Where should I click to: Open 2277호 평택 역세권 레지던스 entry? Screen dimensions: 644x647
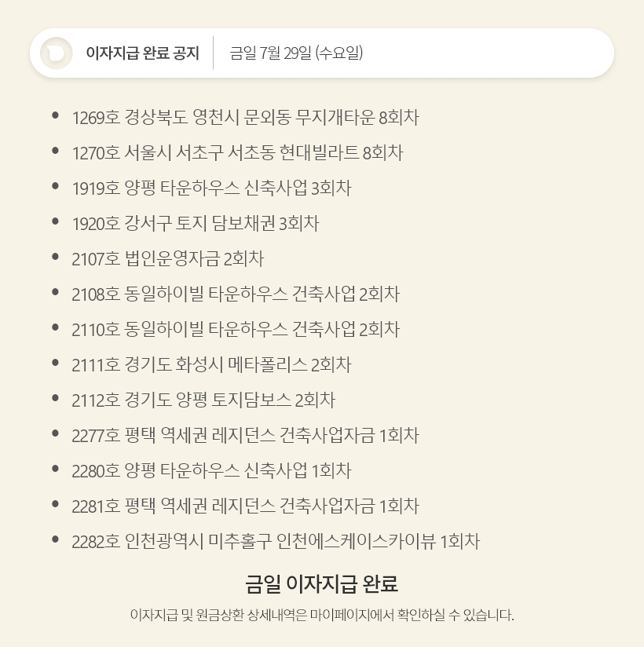point(245,436)
